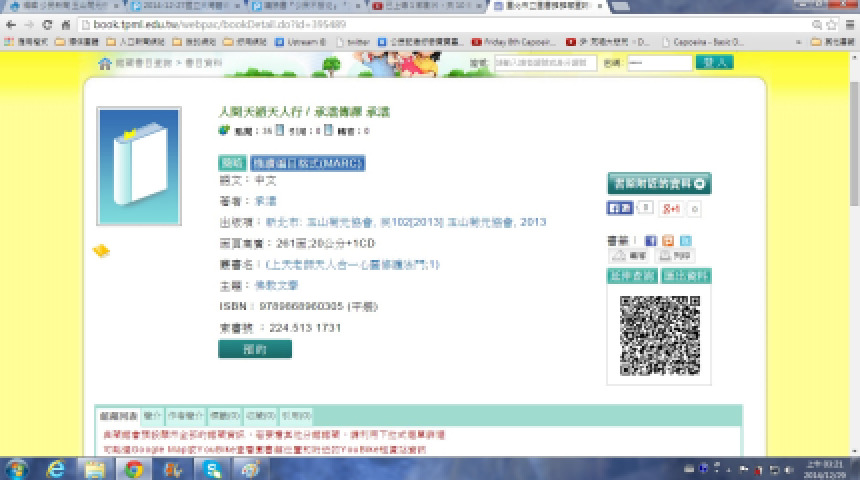The image size is (860, 480).
Task: Click the green reserve button
Action: (x=255, y=349)
